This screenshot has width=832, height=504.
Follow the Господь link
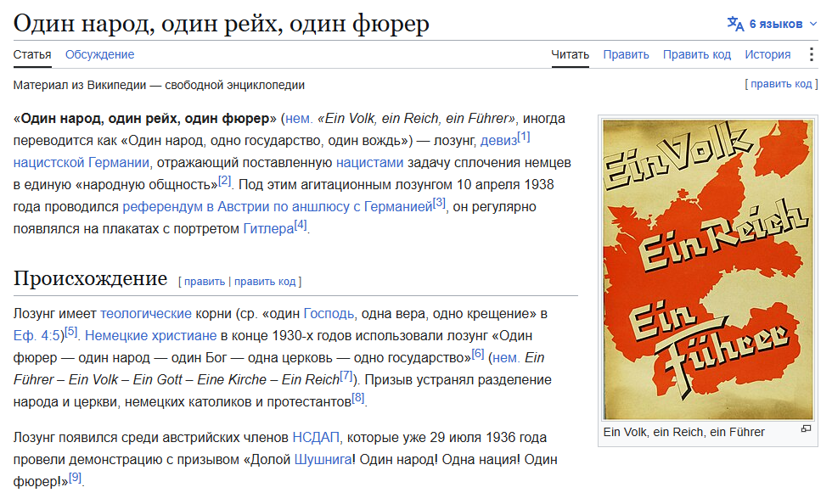pos(329,314)
